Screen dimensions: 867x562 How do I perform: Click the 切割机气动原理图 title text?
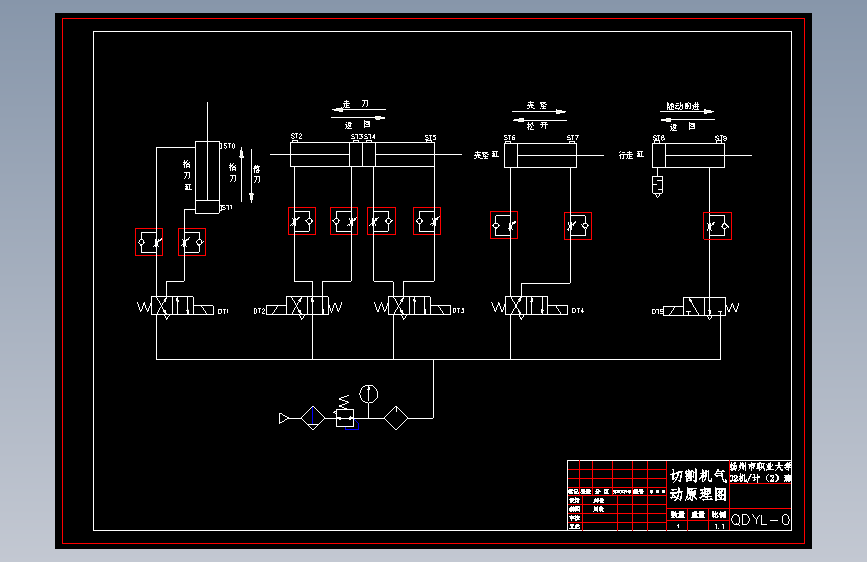pos(698,485)
